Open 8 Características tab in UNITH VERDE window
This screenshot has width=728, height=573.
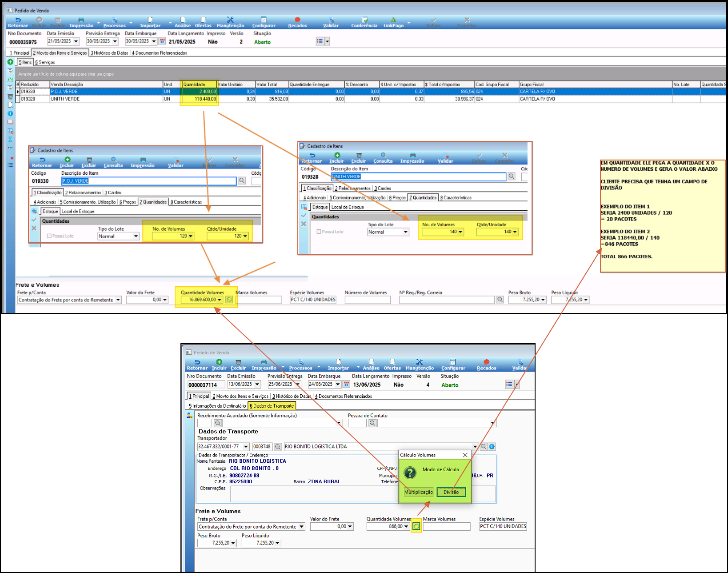(456, 198)
